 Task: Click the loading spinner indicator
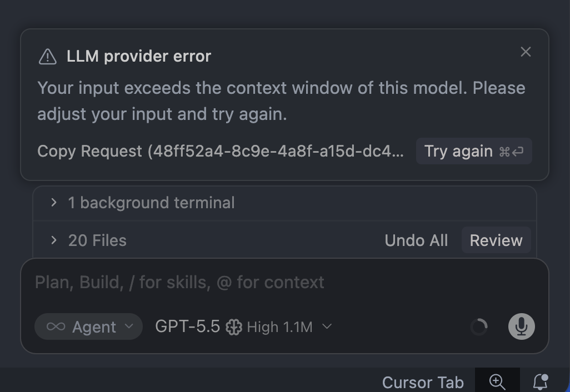[x=479, y=326]
